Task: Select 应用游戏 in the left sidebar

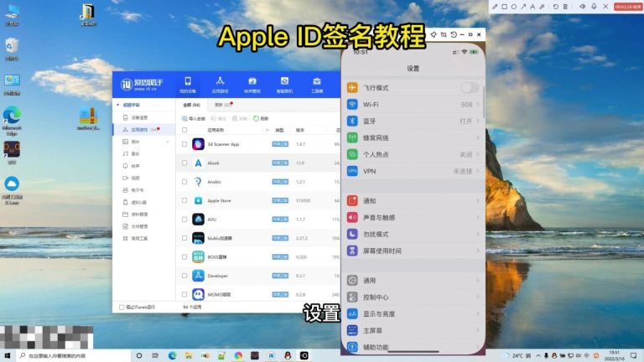Action: pyautogui.click(x=142, y=130)
